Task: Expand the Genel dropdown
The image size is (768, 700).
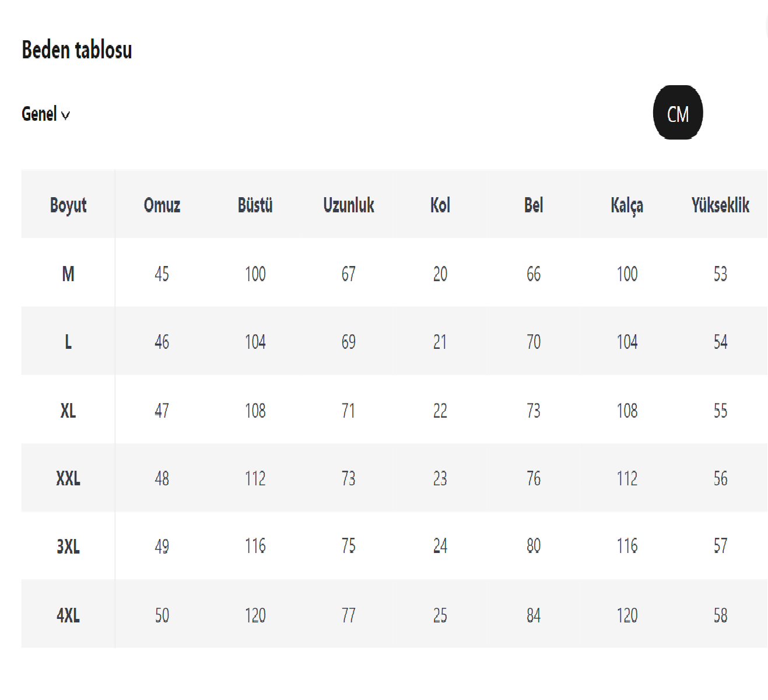Action: 45,114
